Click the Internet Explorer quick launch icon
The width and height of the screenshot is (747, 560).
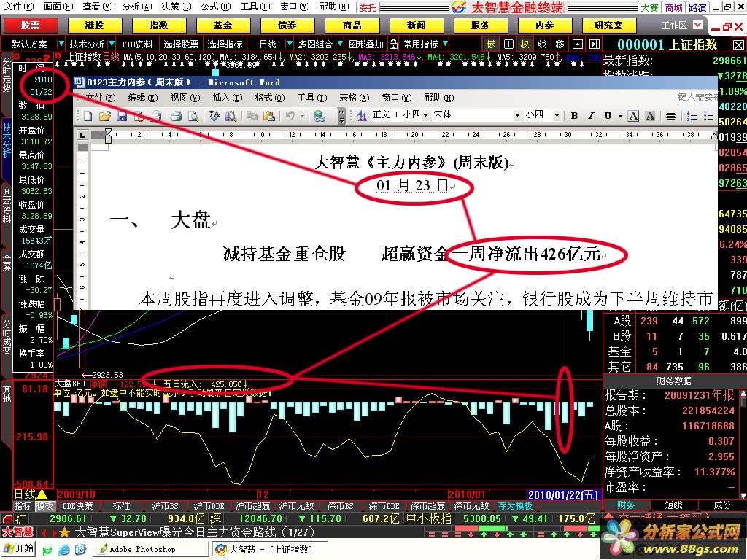64,549
